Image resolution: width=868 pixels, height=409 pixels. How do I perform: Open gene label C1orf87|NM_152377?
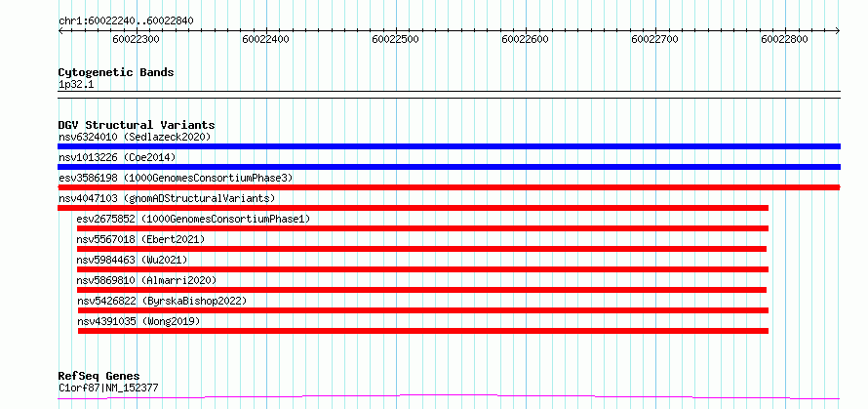click(108, 388)
